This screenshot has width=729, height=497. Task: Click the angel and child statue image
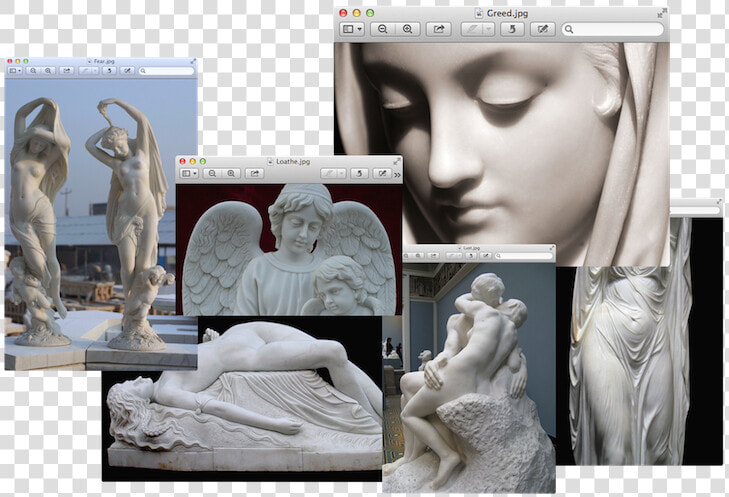pos(289,250)
